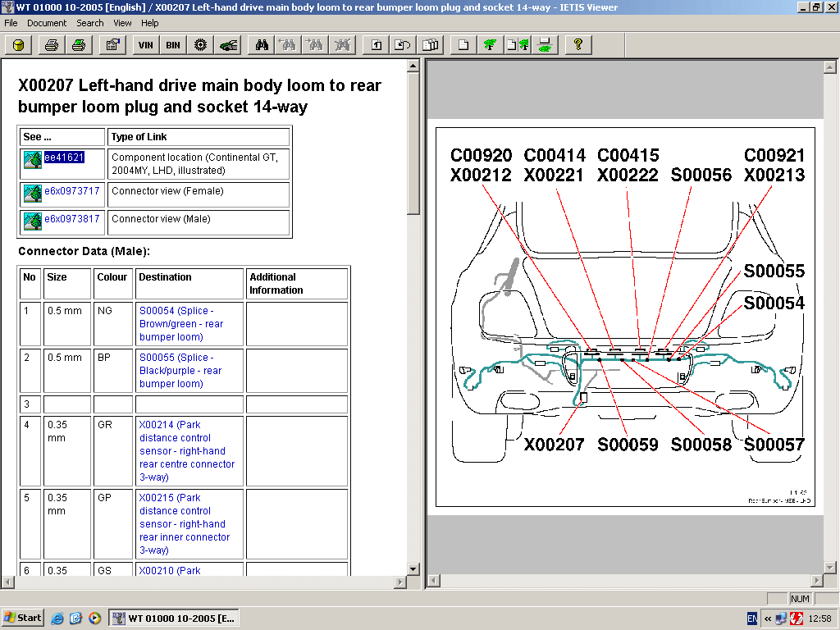Image resolution: width=840 pixels, height=630 pixels.
Task: Click the BIN toolbar button
Action: coord(173,45)
